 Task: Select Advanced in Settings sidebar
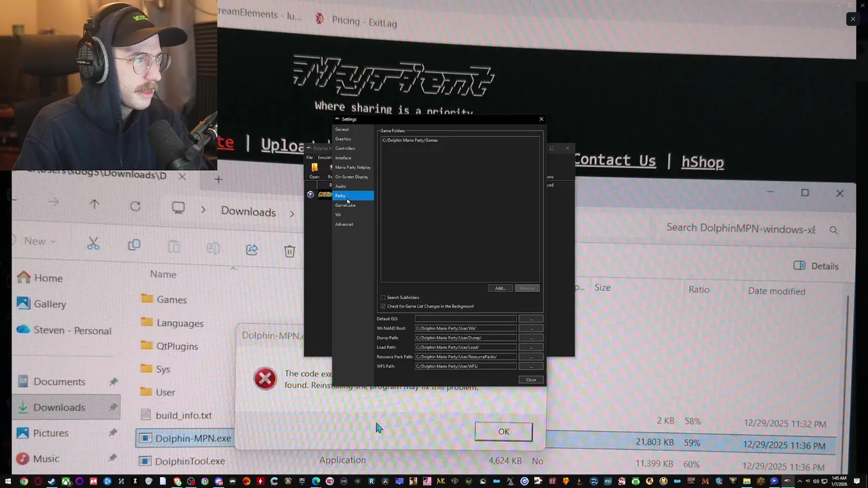click(353, 224)
